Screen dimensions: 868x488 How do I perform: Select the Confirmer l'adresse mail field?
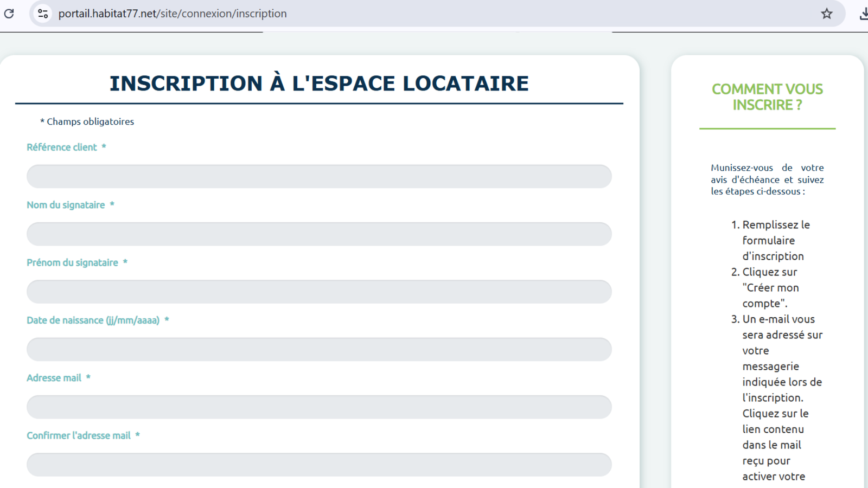319,465
